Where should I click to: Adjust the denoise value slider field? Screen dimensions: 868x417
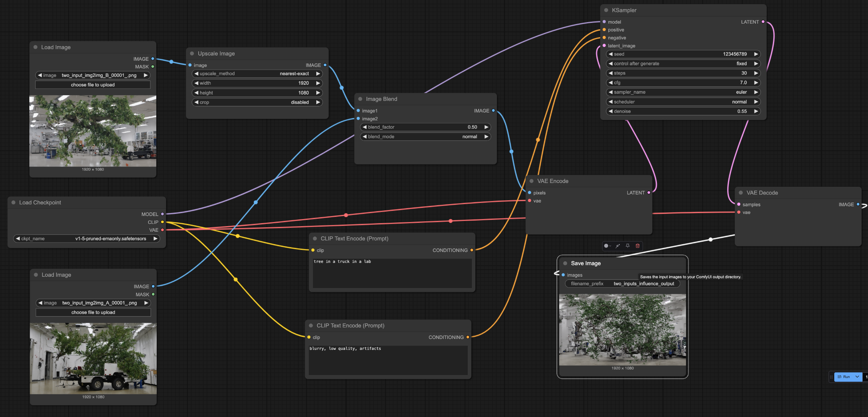[x=683, y=111]
